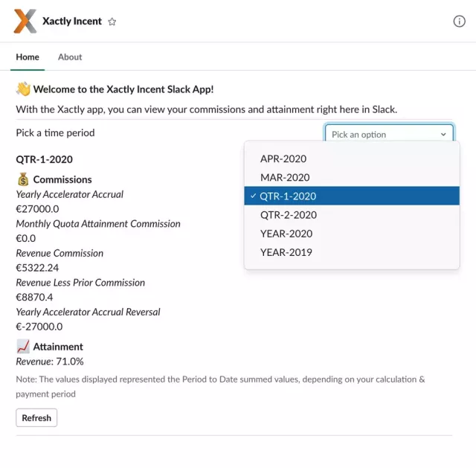
Task: Select YEAR-2019 from the list
Action: click(352, 252)
